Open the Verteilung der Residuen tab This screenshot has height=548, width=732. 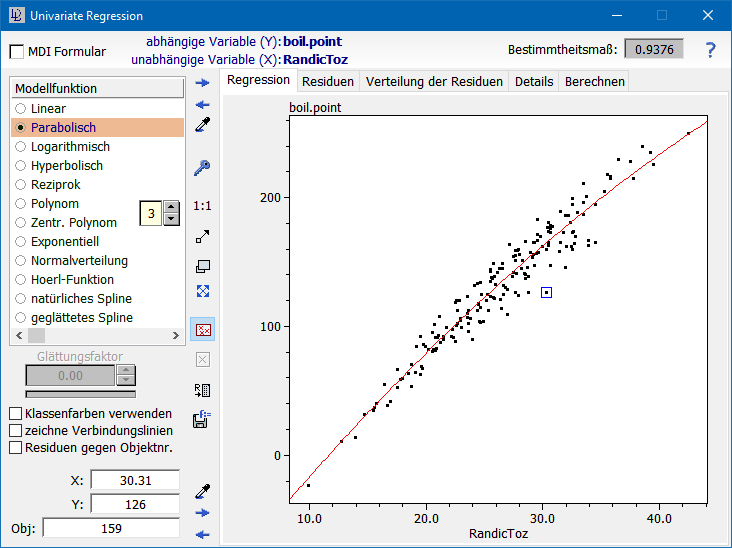[x=434, y=82]
